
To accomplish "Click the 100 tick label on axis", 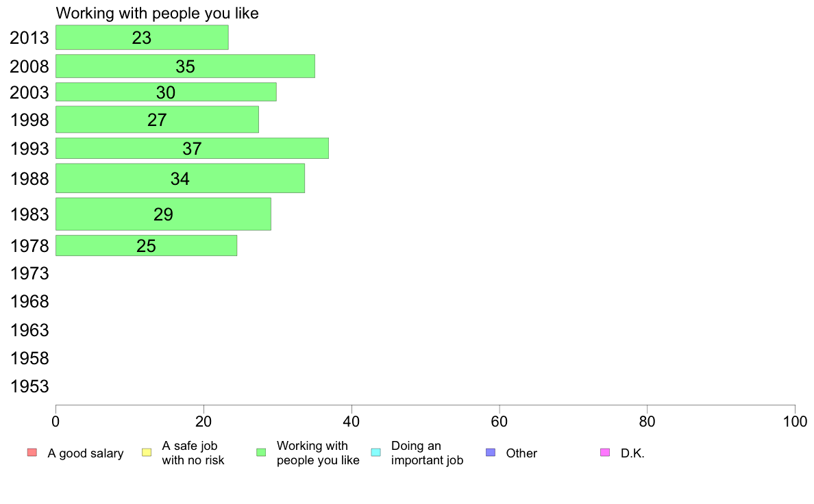I will coord(795,421).
